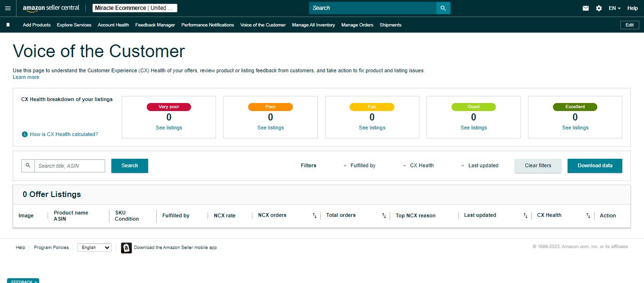Click the SKU Condition column header
The height and width of the screenshot is (283, 644).
click(127, 216)
